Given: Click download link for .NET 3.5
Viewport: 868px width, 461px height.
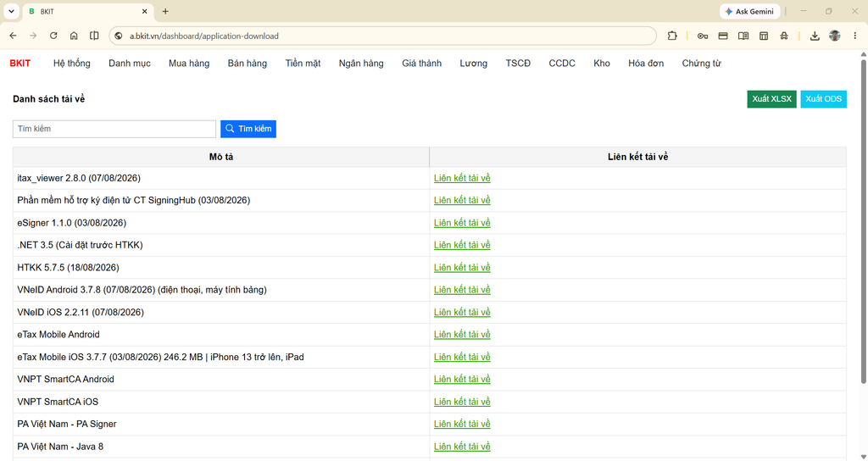Looking at the screenshot, I should 462,245.
